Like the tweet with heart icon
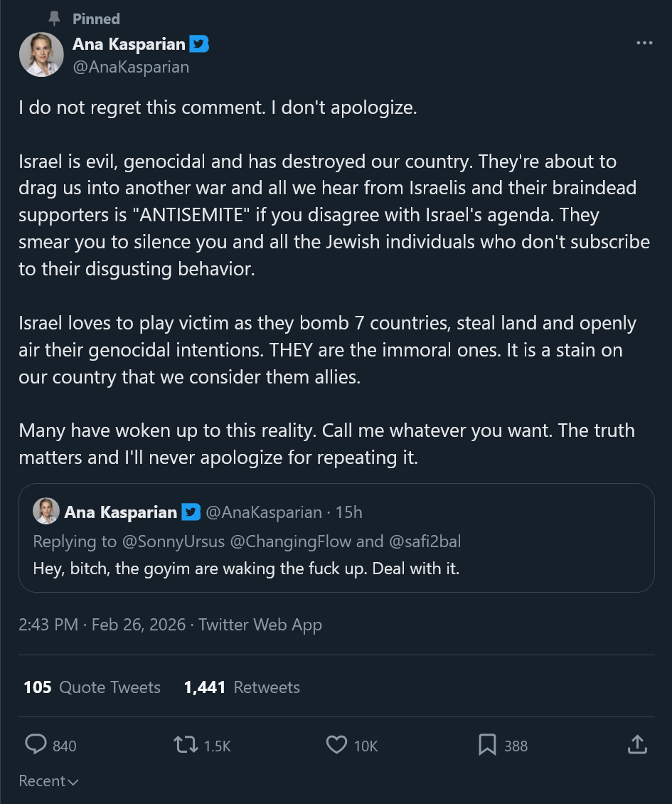The width and height of the screenshot is (672, 804). (x=336, y=744)
